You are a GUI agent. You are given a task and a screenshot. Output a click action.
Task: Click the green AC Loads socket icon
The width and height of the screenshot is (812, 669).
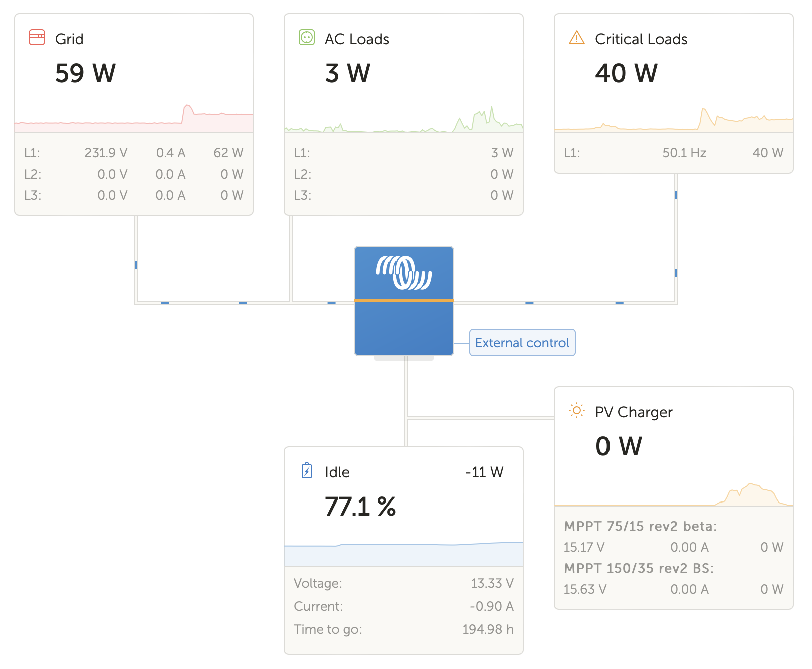coord(307,38)
